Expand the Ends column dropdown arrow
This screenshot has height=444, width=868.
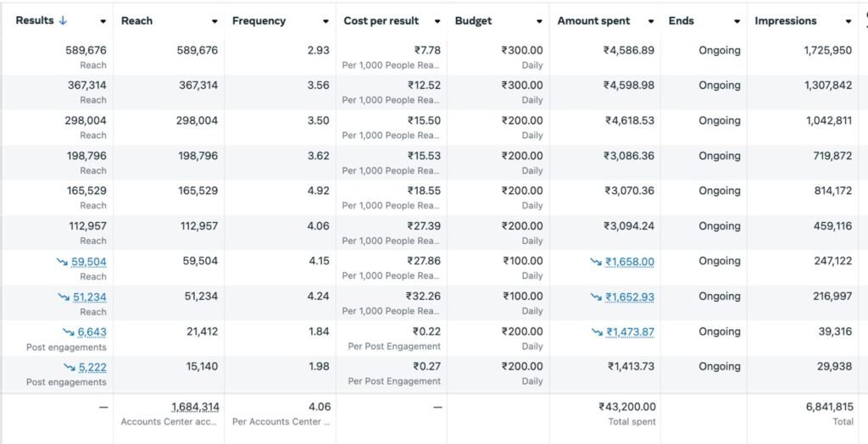[737, 21]
